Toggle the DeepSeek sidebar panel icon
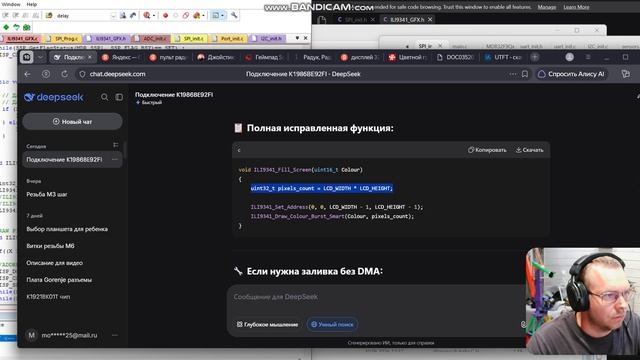Viewport: 640px width, 360px height. pos(119,97)
